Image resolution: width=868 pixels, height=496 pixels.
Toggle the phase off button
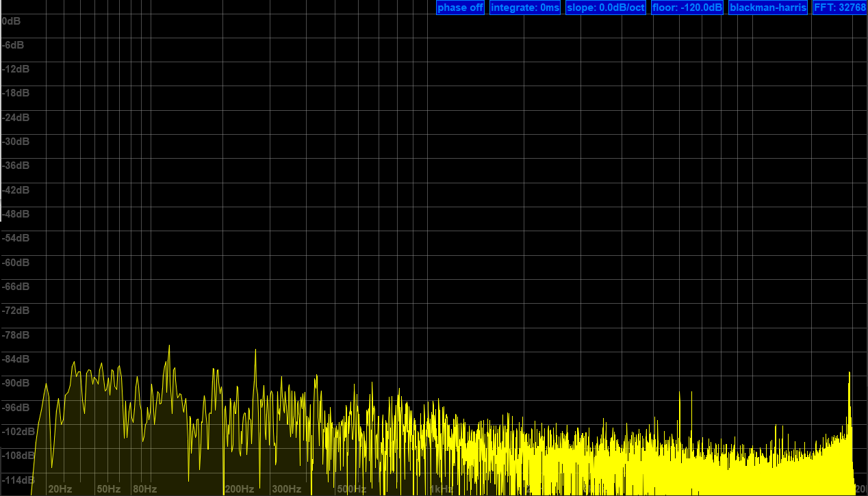[x=461, y=8]
